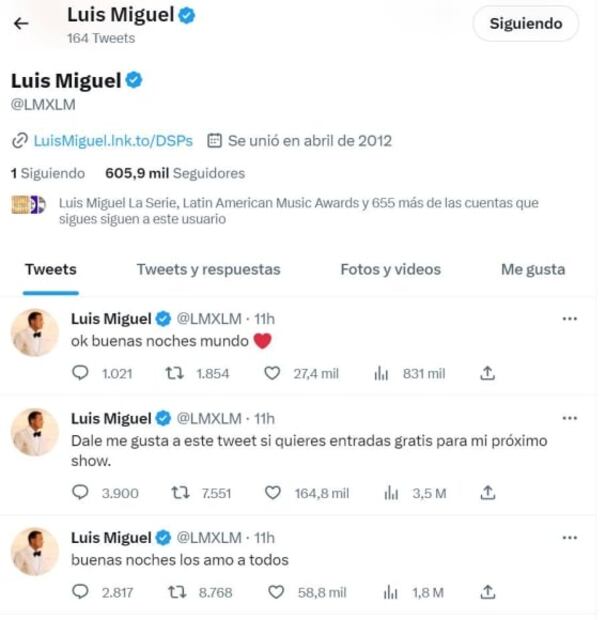Switch to Tweets y respuestas tab

[208, 269]
